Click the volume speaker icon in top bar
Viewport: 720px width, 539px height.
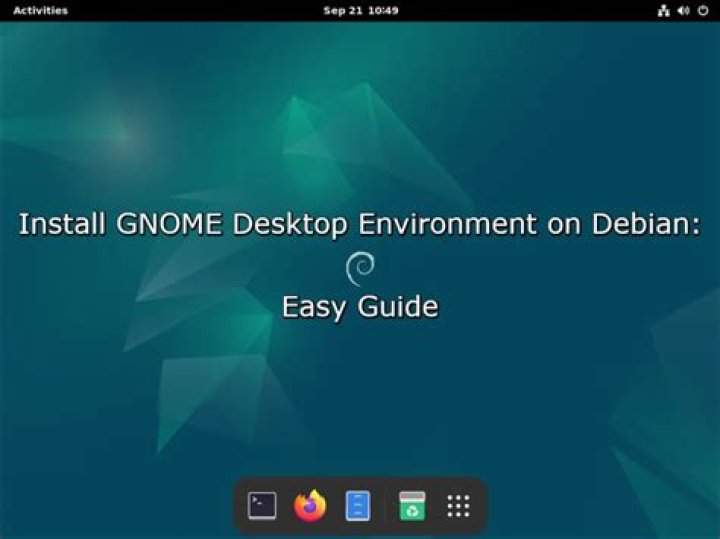coord(683,11)
